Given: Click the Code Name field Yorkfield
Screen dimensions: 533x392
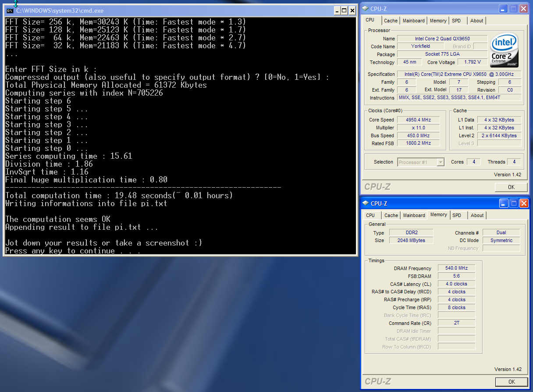Looking at the screenshot, I should pyautogui.click(x=420, y=46).
